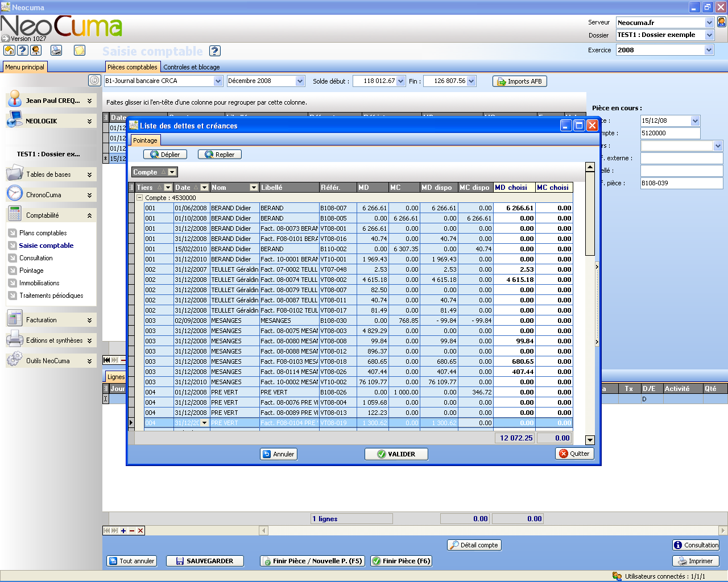Click the Outils NeoCuma gears icon
This screenshot has height=582, width=728.
click(15, 360)
